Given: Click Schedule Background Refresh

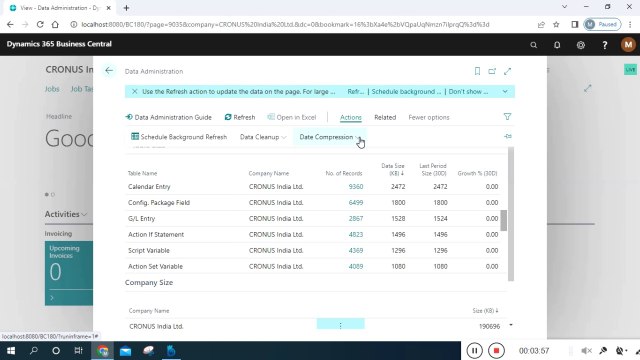Looking at the screenshot, I should pyautogui.click(x=179, y=137).
